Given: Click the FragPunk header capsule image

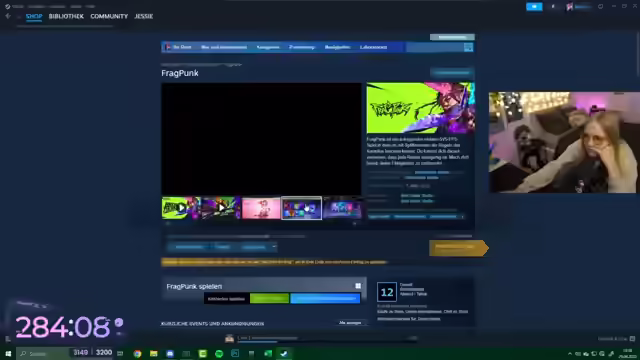Looking at the screenshot, I should tap(420, 108).
